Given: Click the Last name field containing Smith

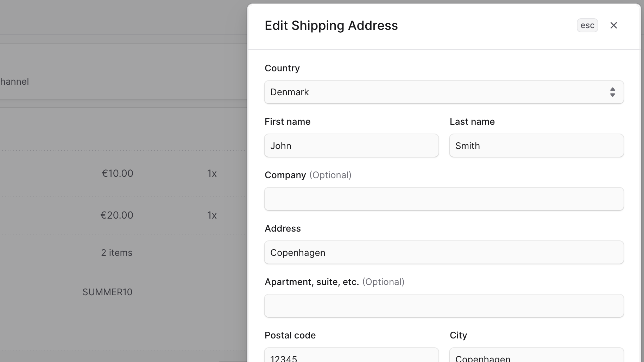Looking at the screenshot, I should tap(536, 146).
